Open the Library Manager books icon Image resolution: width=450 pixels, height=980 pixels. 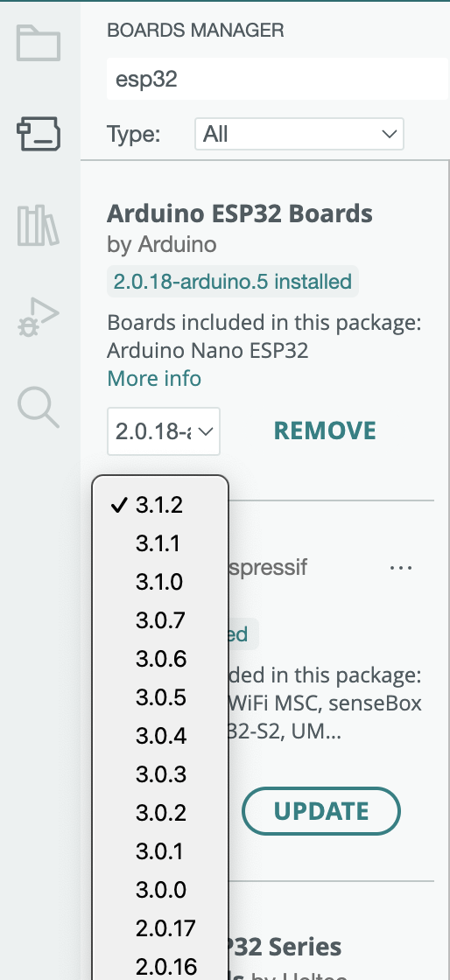[x=39, y=225]
